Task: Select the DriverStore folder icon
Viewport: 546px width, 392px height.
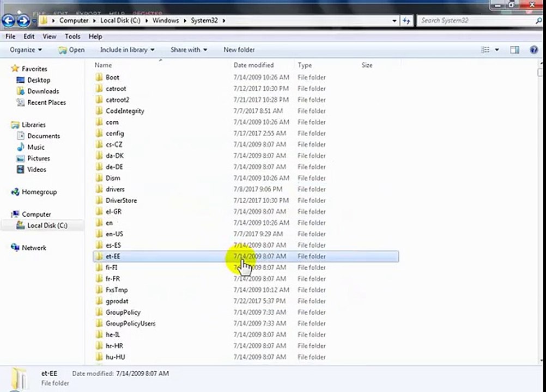Action: (99, 200)
